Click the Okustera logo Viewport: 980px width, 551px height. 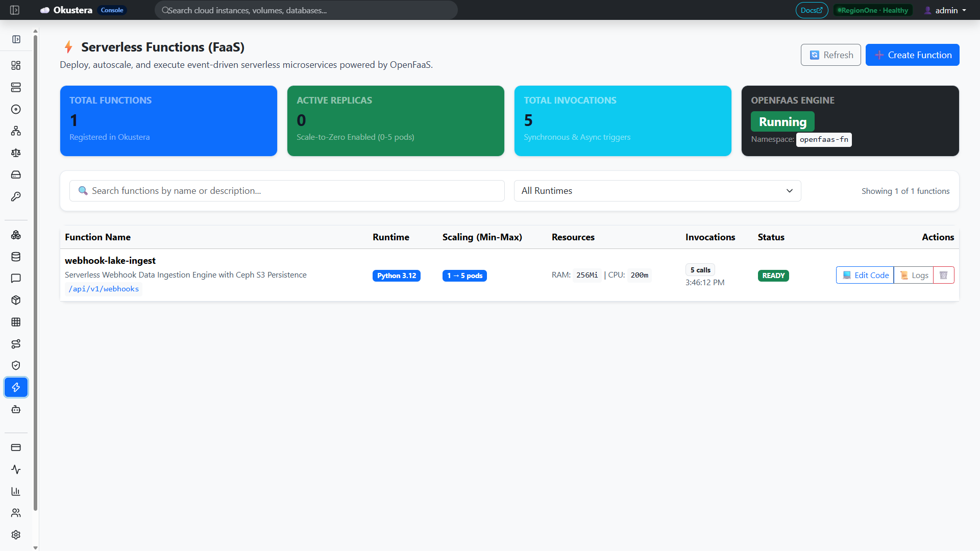pos(66,10)
